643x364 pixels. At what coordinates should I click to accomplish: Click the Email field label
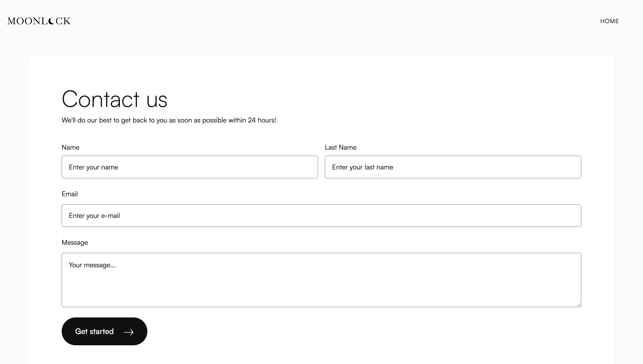click(x=70, y=194)
